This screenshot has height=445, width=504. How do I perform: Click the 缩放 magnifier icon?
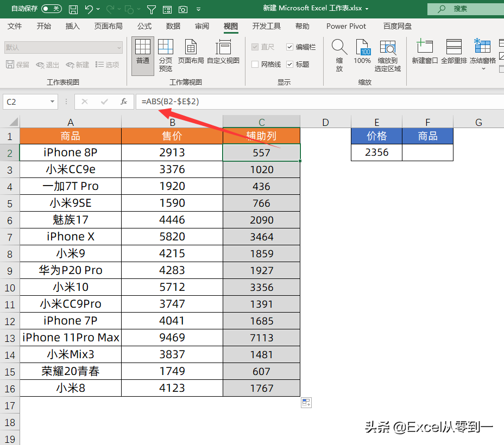pyautogui.click(x=339, y=47)
